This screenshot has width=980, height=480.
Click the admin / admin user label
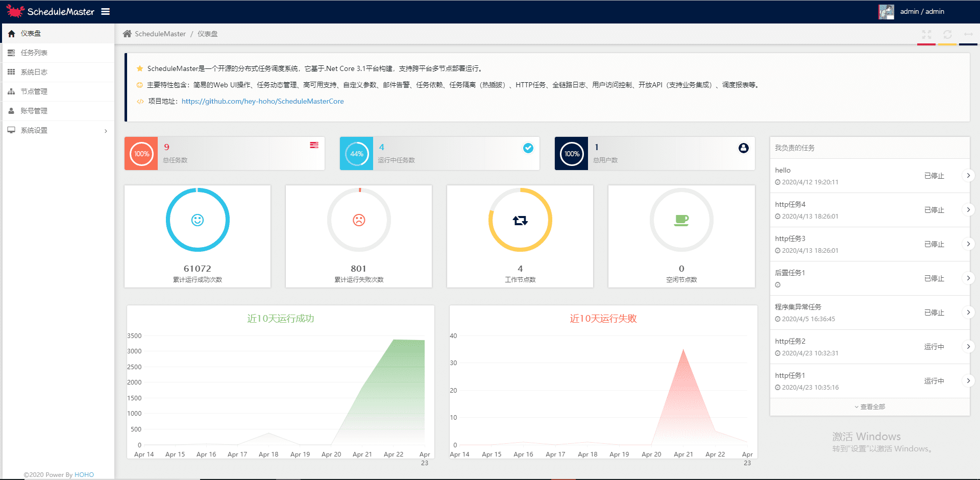pyautogui.click(x=922, y=11)
